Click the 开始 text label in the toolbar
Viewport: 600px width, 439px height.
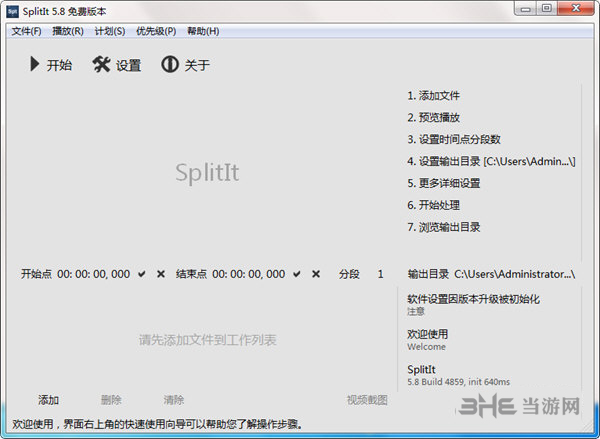pyautogui.click(x=59, y=65)
